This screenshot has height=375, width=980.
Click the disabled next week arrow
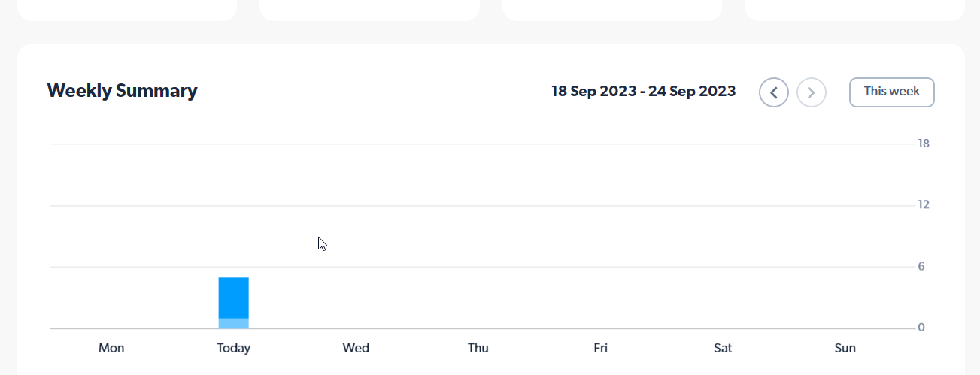click(x=812, y=92)
